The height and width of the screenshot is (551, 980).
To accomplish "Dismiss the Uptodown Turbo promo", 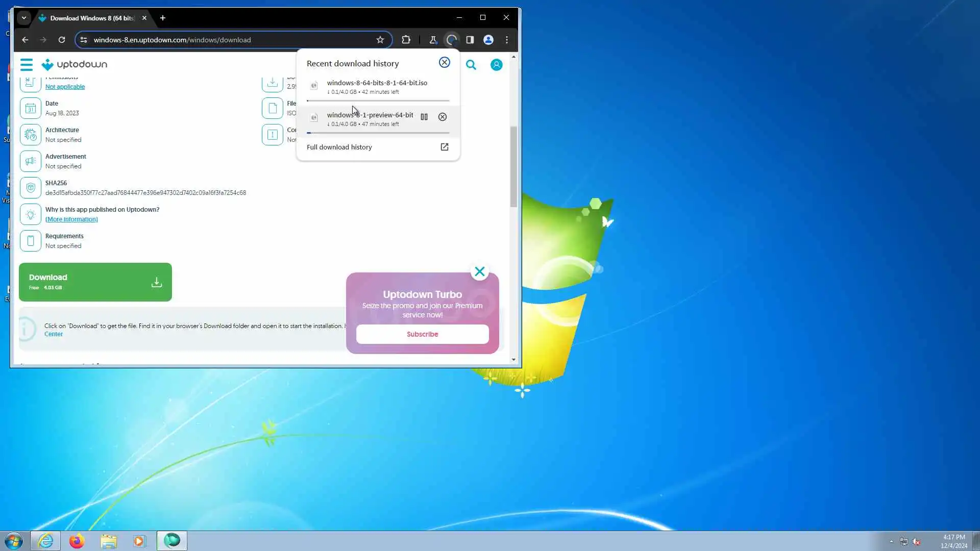I will (480, 271).
